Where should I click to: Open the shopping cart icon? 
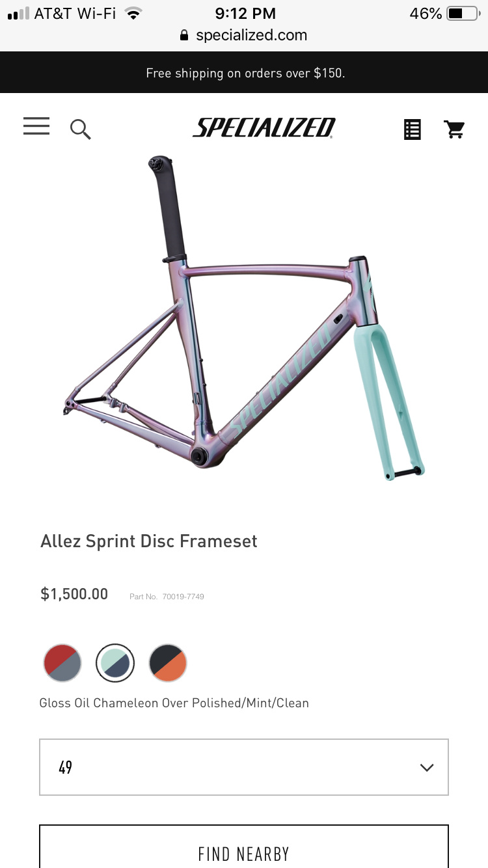[454, 129]
